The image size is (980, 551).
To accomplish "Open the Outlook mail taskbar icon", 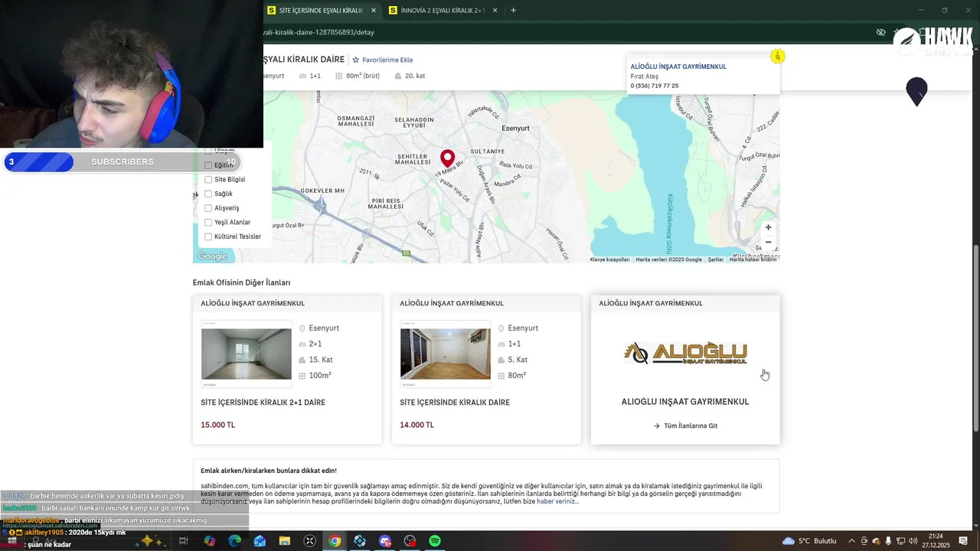I will (x=260, y=541).
